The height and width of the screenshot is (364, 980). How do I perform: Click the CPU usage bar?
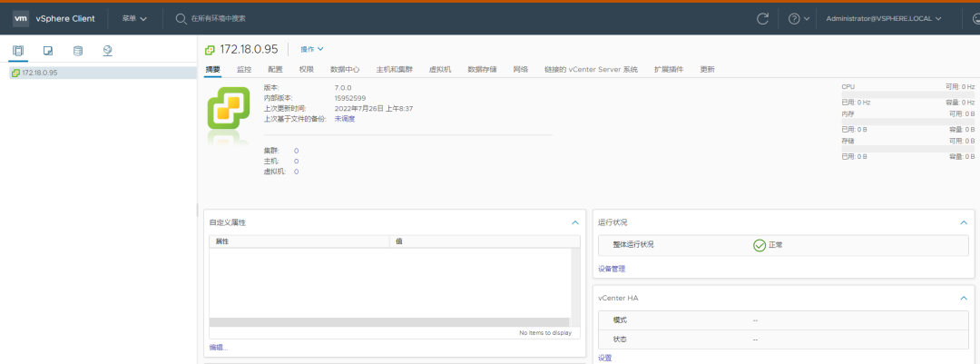pyautogui.click(x=908, y=94)
